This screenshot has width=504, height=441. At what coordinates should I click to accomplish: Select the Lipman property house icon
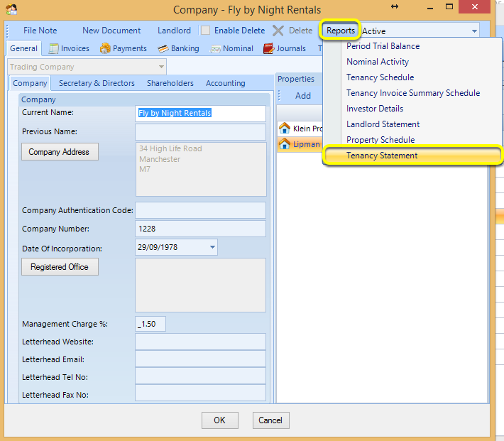click(285, 143)
